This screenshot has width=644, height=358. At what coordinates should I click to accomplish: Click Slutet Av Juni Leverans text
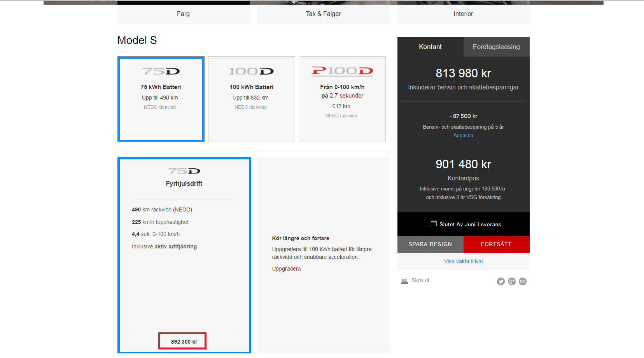[470, 224]
